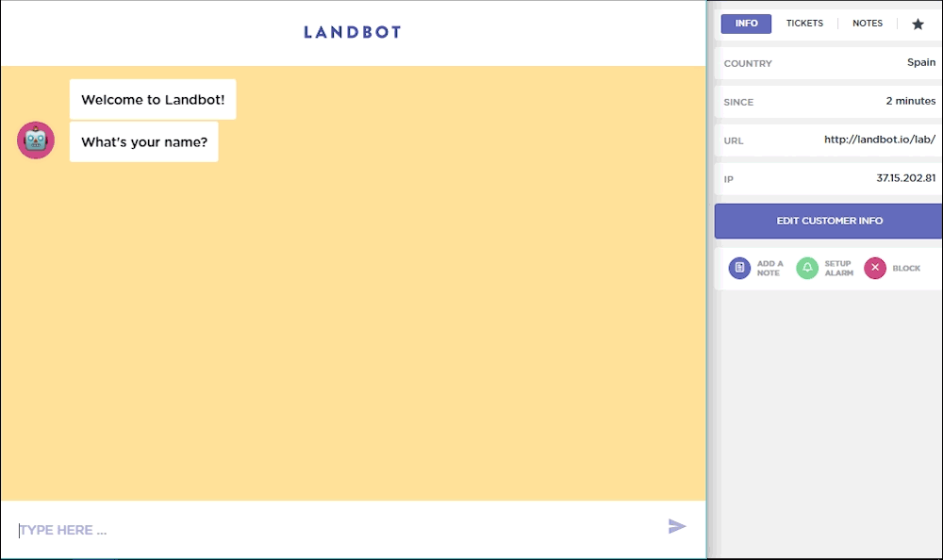Click the country value Spain
The image size is (943, 560).
point(921,62)
